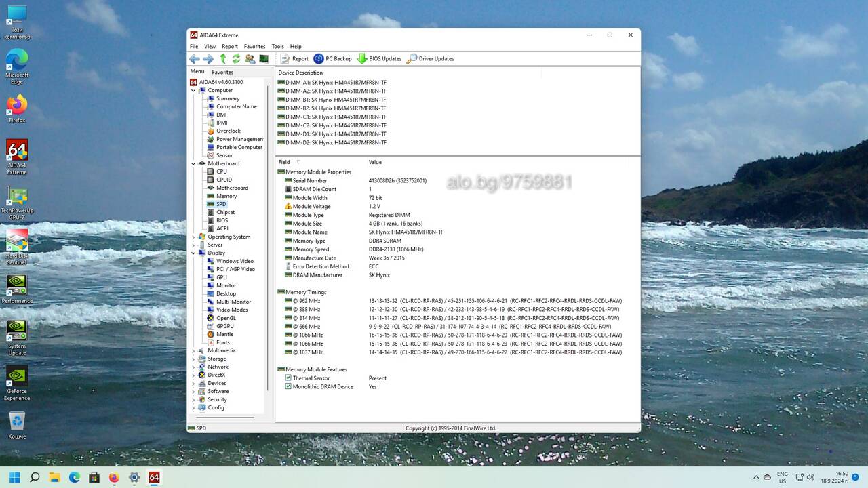868x488 pixels.
Task: Go forward with the right arrow toolbar icon
Action: point(208,59)
